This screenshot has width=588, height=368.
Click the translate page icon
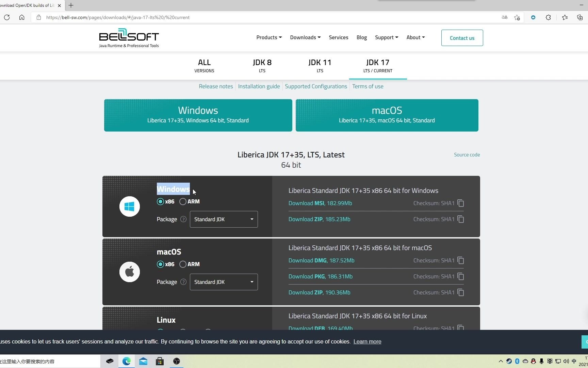pos(505,17)
